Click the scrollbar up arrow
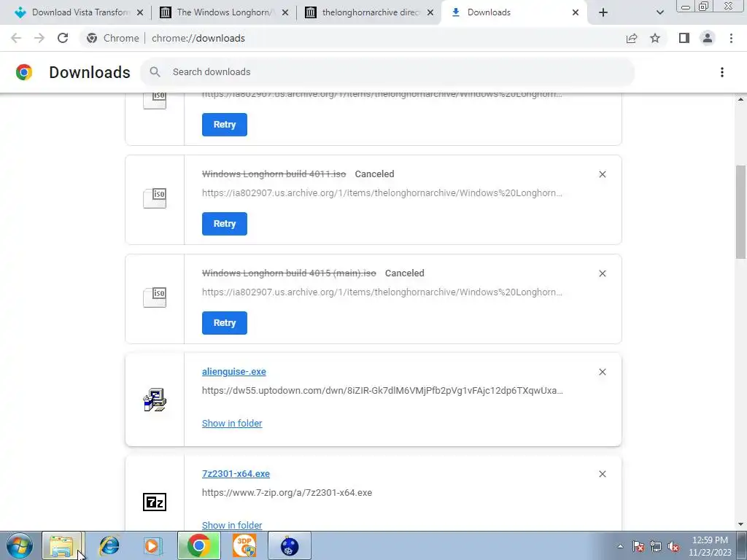The height and width of the screenshot is (560, 747). [x=741, y=99]
